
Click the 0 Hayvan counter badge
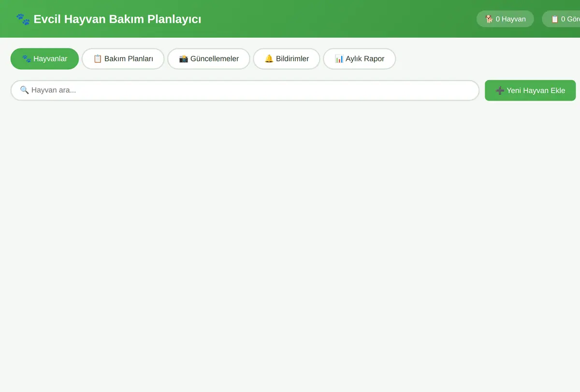point(505,19)
